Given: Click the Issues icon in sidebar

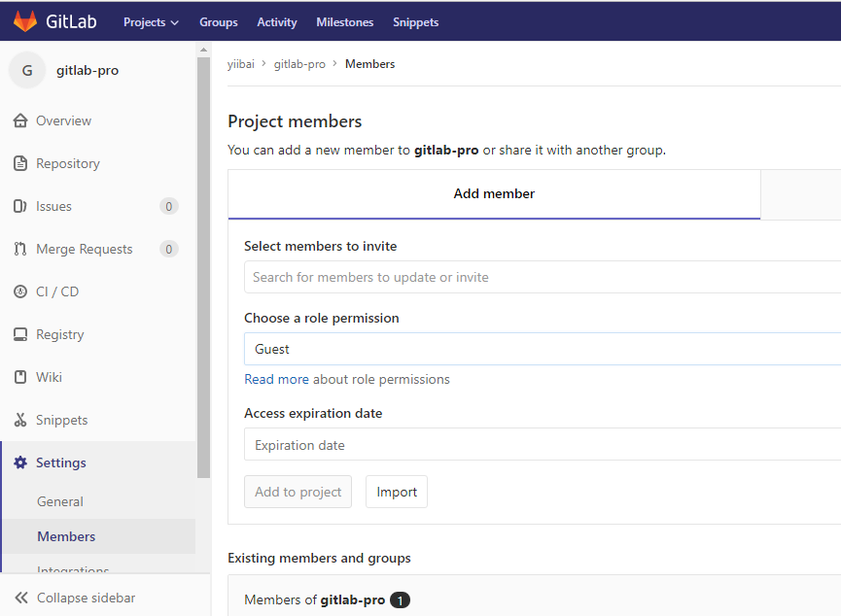Looking at the screenshot, I should (19, 206).
